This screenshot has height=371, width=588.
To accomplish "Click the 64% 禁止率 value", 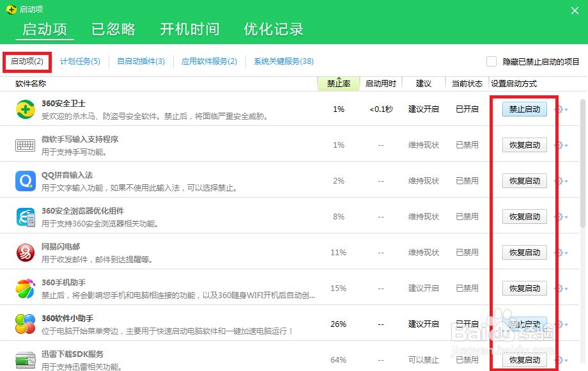I will click(x=338, y=360).
